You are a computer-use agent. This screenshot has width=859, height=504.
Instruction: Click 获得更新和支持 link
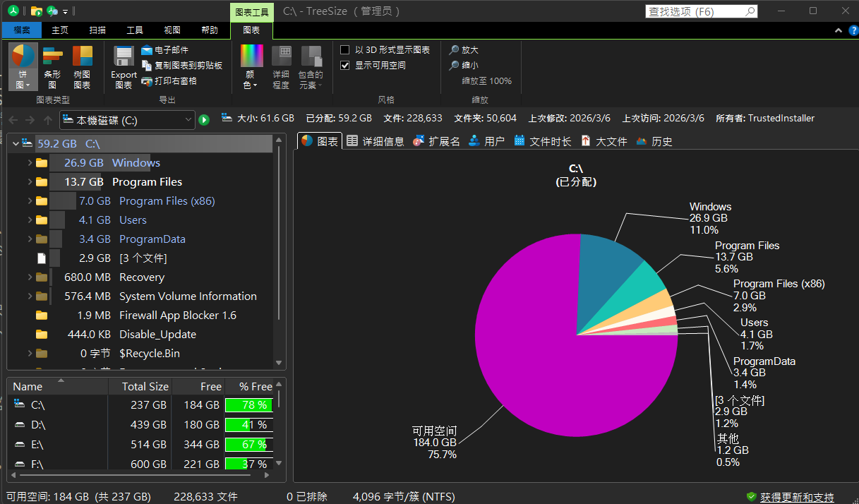pos(796,497)
